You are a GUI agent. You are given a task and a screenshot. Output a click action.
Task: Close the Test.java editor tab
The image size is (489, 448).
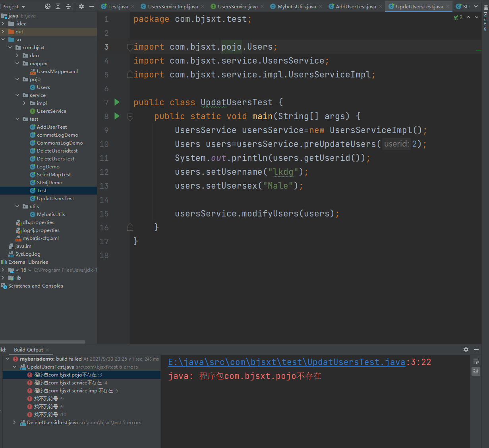[133, 6]
